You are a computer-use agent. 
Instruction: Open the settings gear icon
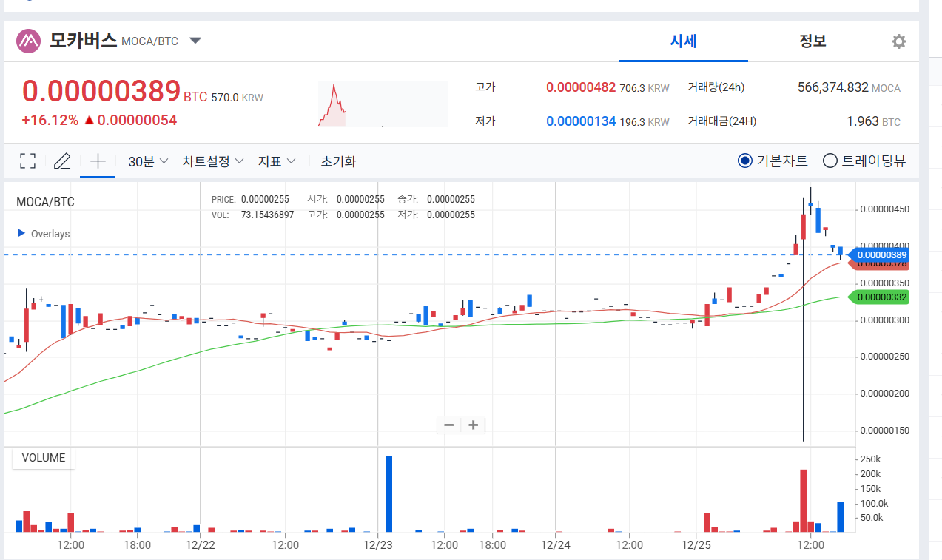[x=899, y=41]
